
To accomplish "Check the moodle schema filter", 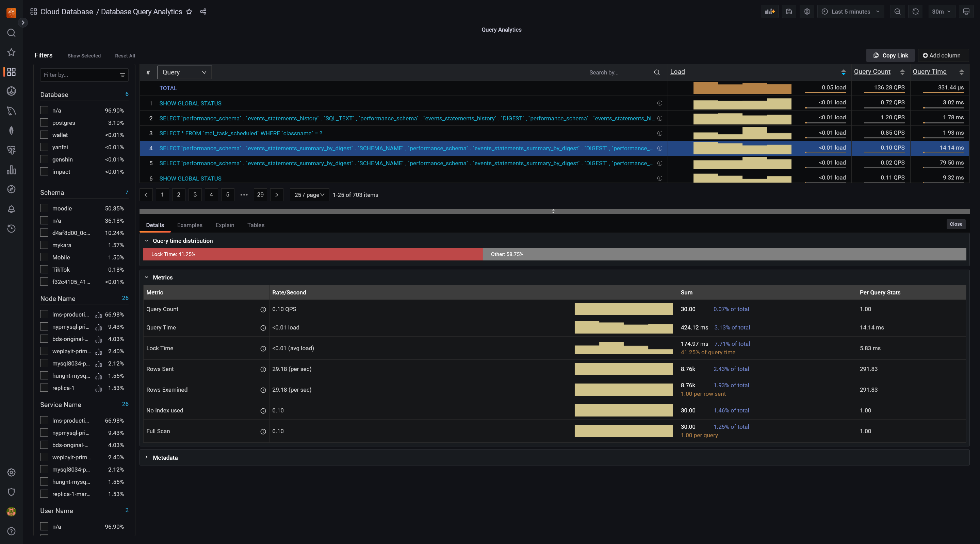I will [44, 208].
